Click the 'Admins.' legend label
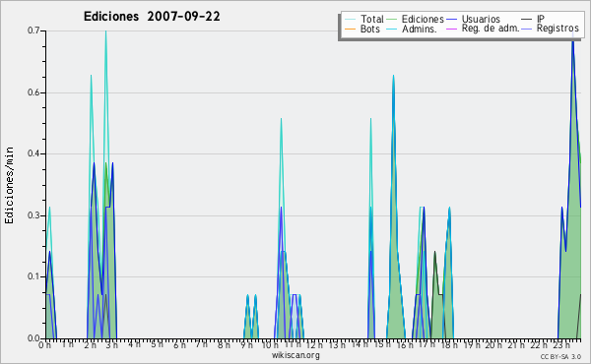This screenshot has width=591, height=364. pos(420,29)
